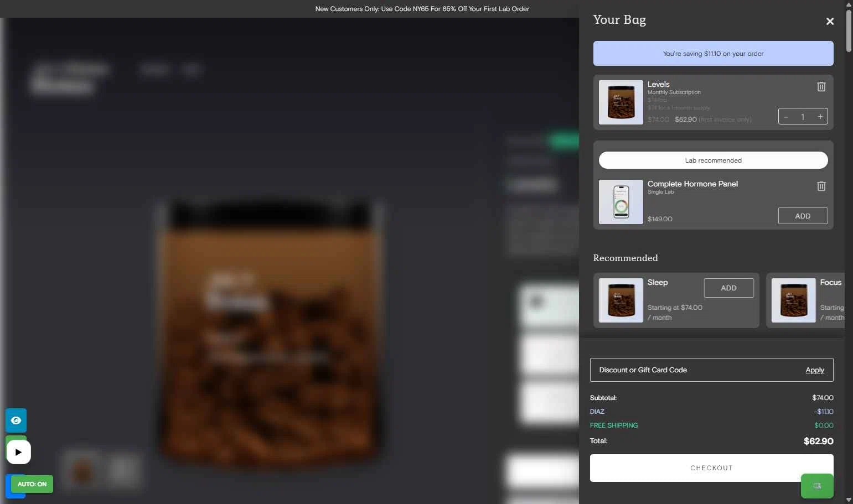
Task: Click the white play button
Action: (19, 452)
